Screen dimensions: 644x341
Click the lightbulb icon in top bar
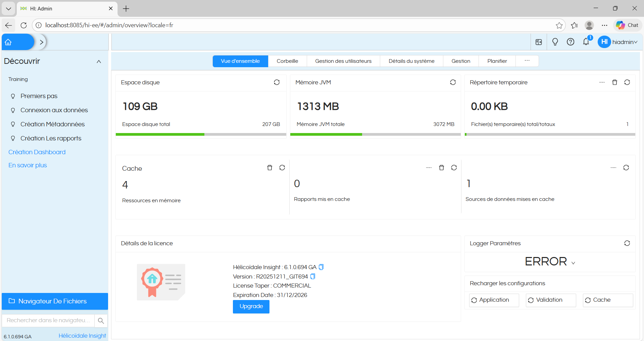(555, 42)
